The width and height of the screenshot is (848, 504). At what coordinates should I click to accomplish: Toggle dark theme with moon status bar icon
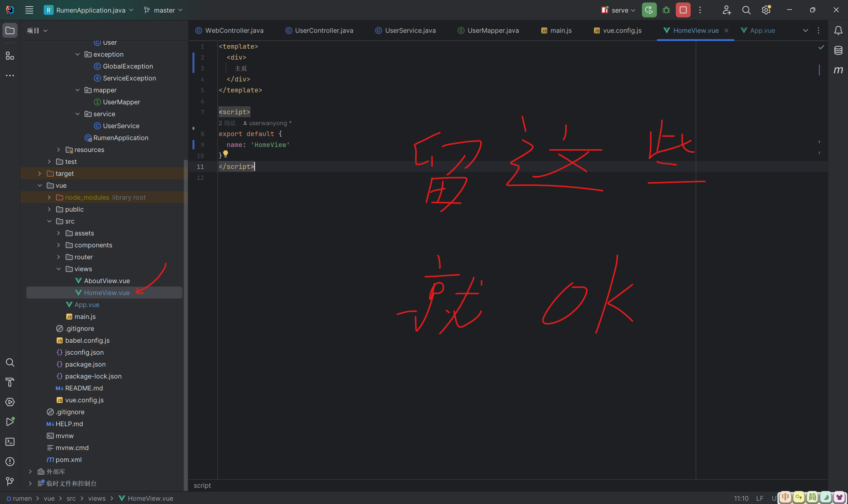826,498
